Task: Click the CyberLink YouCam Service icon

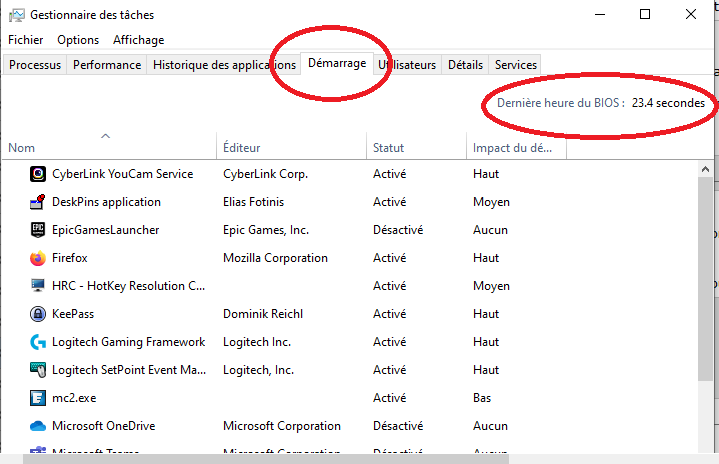Action: coord(38,174)
